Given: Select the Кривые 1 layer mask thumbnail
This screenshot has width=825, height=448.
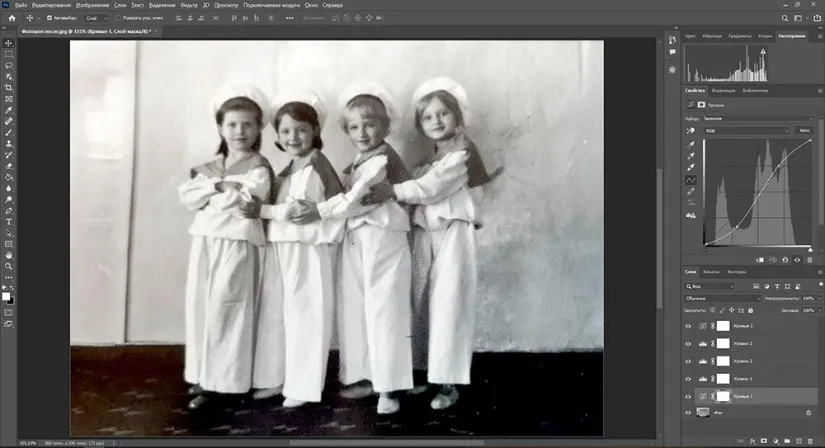Looking at the screenshot, I should [x=724, y=395].
